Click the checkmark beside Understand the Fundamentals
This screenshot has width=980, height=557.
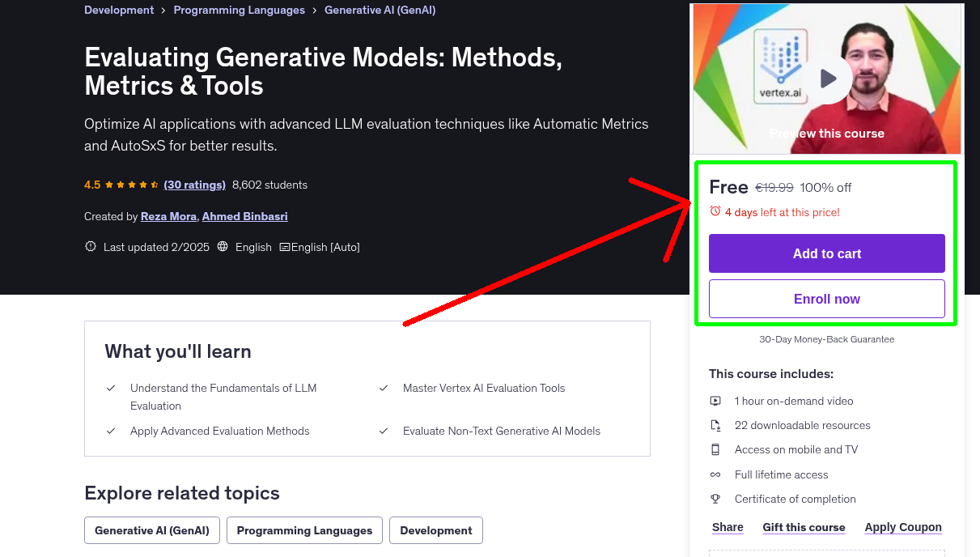point(111,389)
